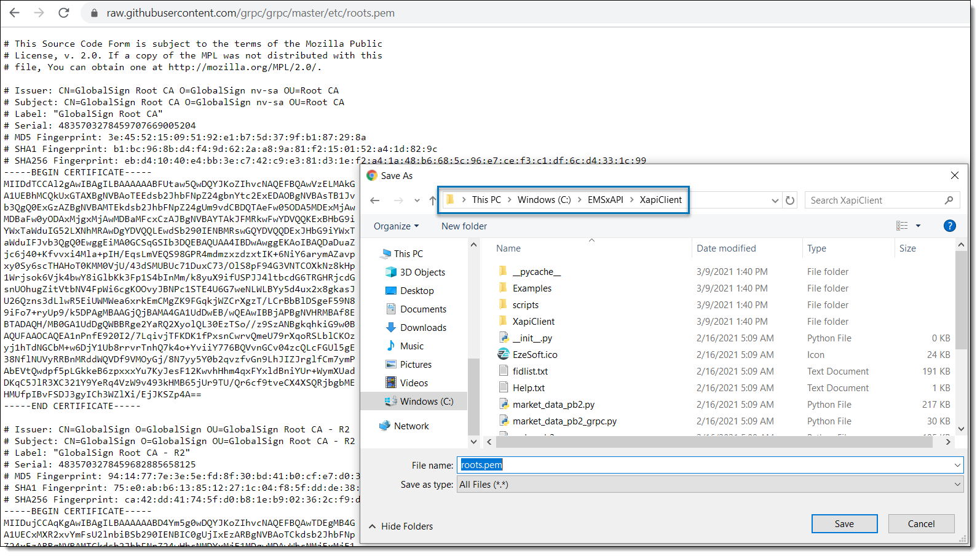Sort files by Name column

pyautogui.click(x=508, y=248)
